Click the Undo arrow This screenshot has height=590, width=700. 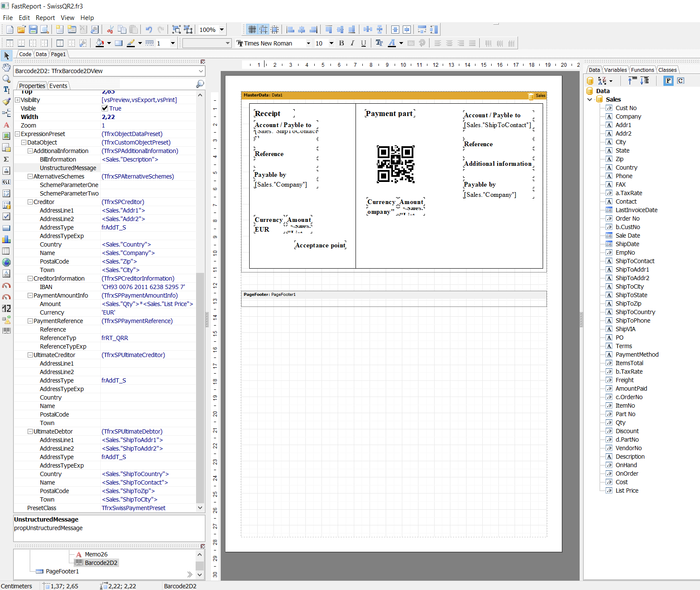148,29
